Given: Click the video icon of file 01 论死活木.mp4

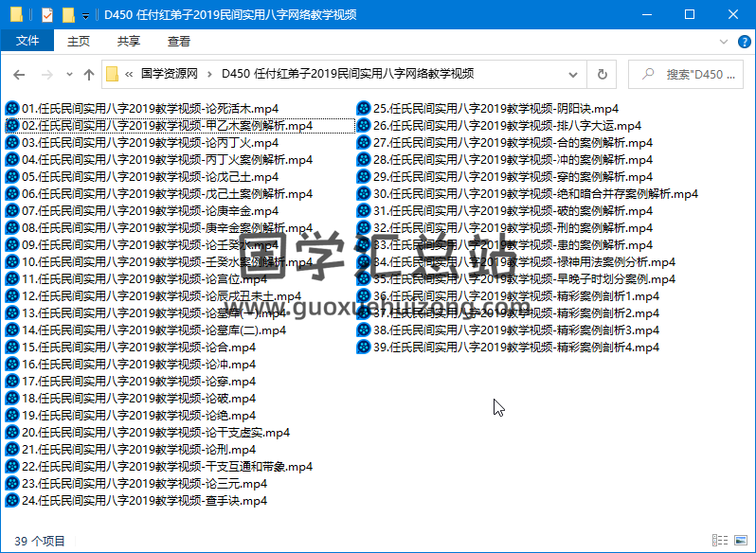Looking at the screenshot, I should point(12,108).
